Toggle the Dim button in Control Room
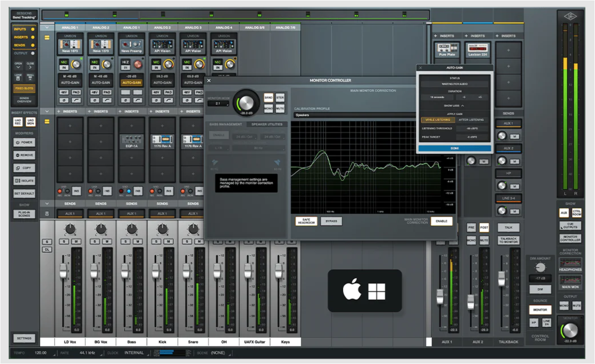595x364 pixels. [x=540, y=289]
